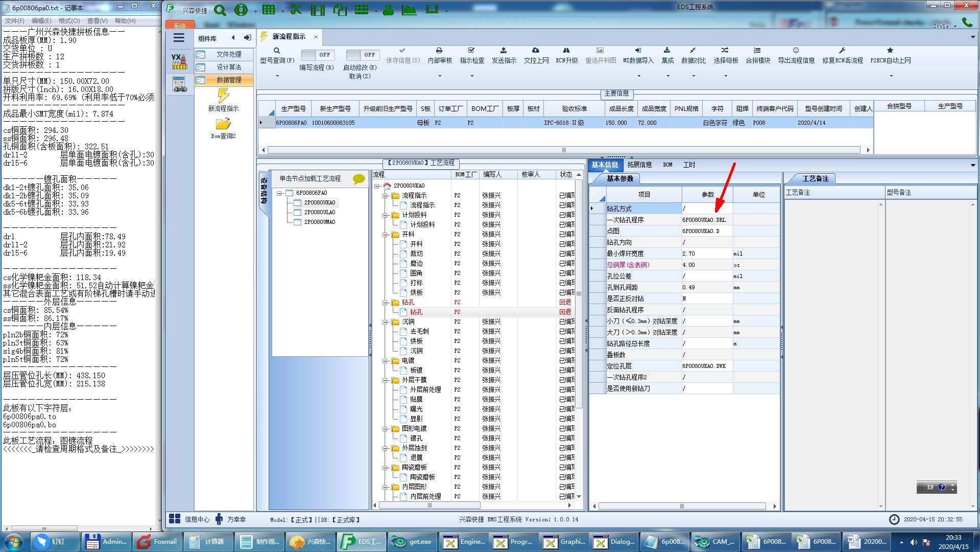
Task: Collapse the 钻孔 folder in process tree
Action: click(x=385, y=303)
